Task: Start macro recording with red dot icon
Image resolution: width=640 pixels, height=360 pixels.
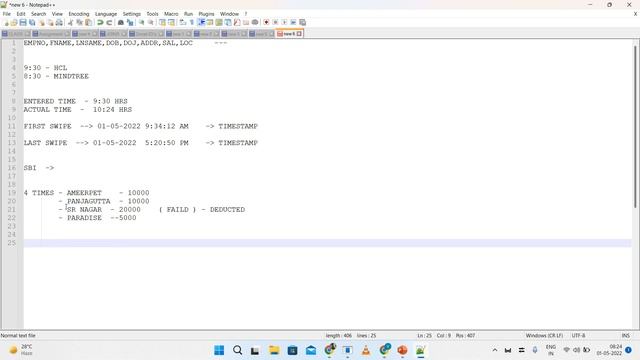Action: point(266,22)
